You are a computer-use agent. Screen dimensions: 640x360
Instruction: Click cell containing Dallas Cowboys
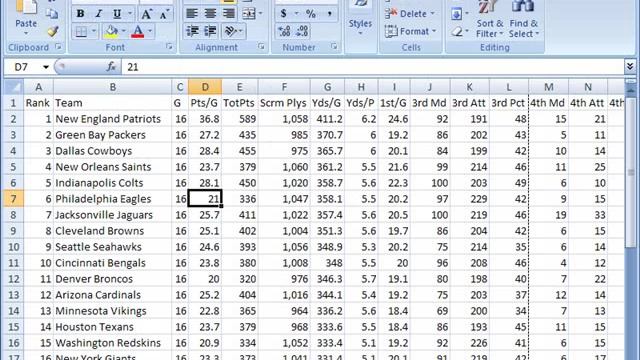coord(112,151)
